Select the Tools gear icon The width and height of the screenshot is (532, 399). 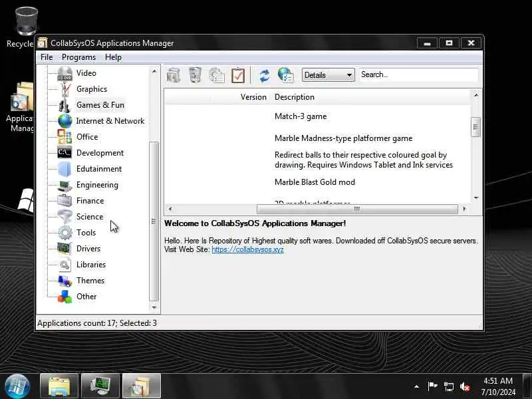pos(65,233)
